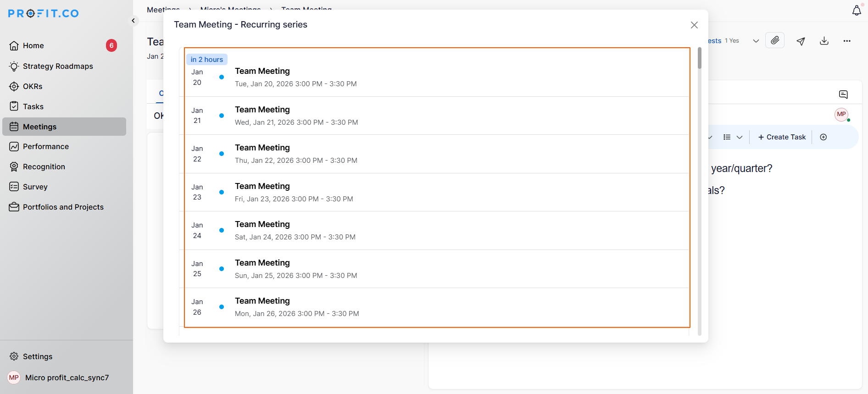
Task: Open the Home menu item
Action: coord(33,46)
